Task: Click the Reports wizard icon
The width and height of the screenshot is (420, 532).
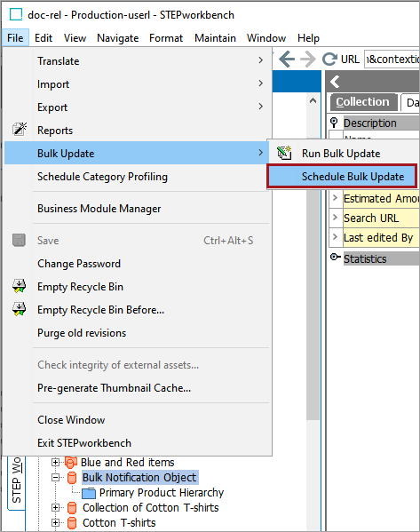Action: click(x=19, y=130)
